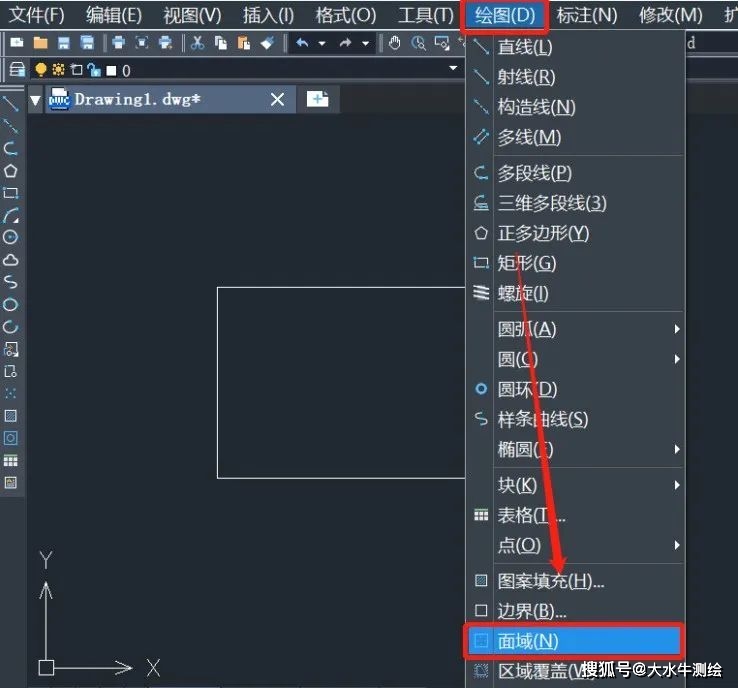The width and height of the screenshot is (738, 688).
Task: Click the Match Properties brush icon
Action: (x=267, y=43)
